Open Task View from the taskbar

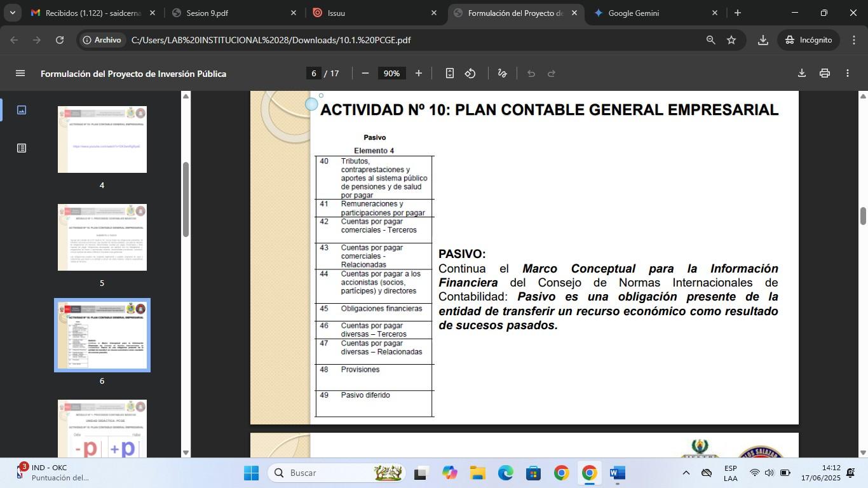coord(421,473)
